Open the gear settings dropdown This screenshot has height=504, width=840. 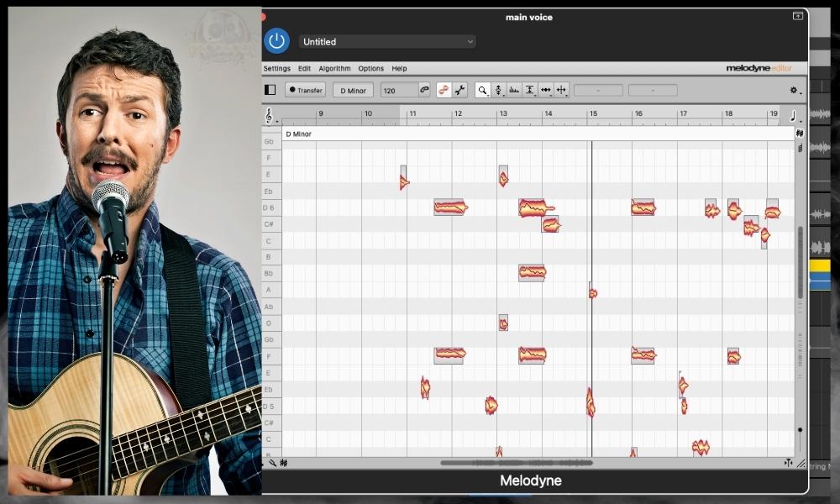click(x=795, y=91)
